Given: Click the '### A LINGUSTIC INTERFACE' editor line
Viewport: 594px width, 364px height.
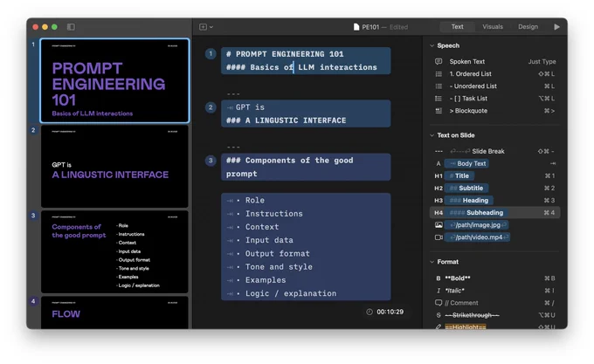Looking at the screenshot, I should (x=286, y=120).
